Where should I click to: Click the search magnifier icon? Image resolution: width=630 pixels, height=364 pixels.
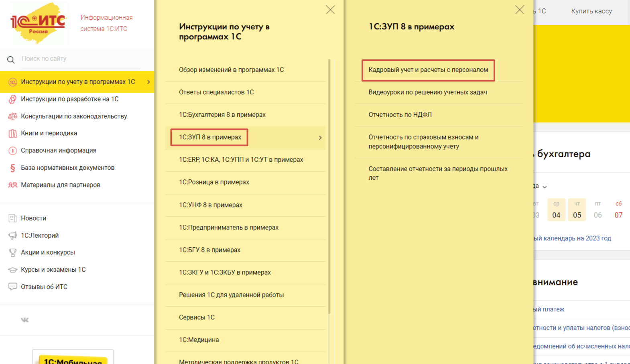[x=11, y=60]
